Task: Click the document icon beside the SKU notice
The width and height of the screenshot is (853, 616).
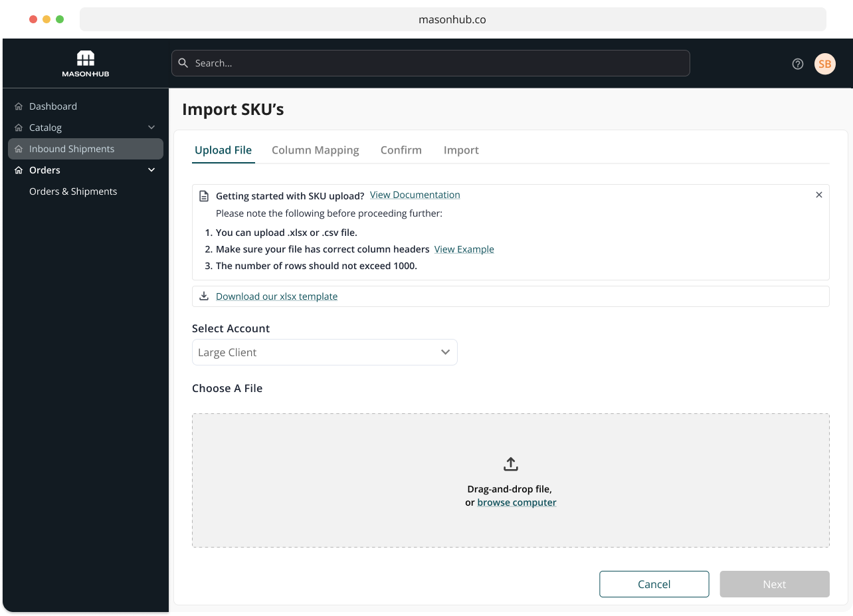Action: tap(203, 195)
